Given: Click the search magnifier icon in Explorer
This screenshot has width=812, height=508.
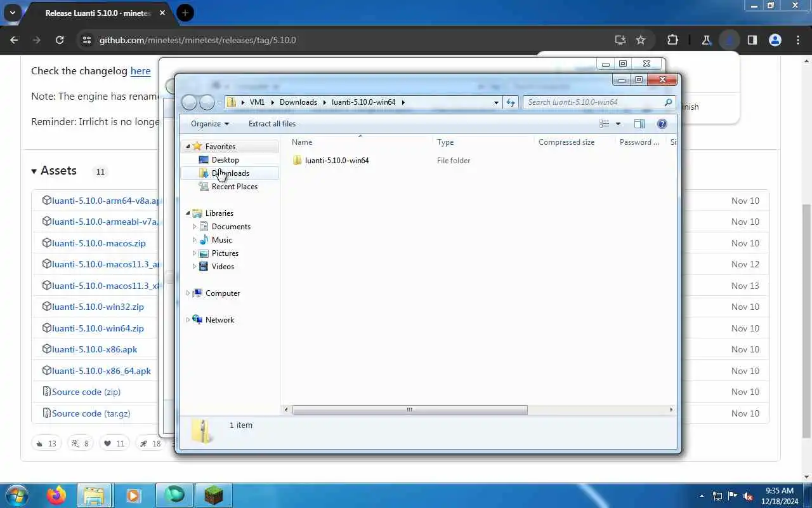Looking at the screenshot, I should click(668, 102).
